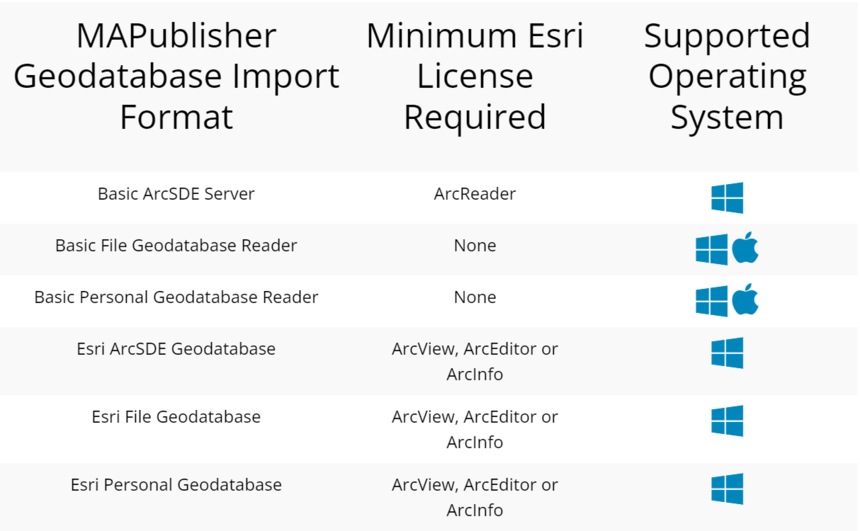860x531 pixels.
Task: Click Windows icon in Esri ArcSDE Geodatabase row
Action: click(727, 353)
